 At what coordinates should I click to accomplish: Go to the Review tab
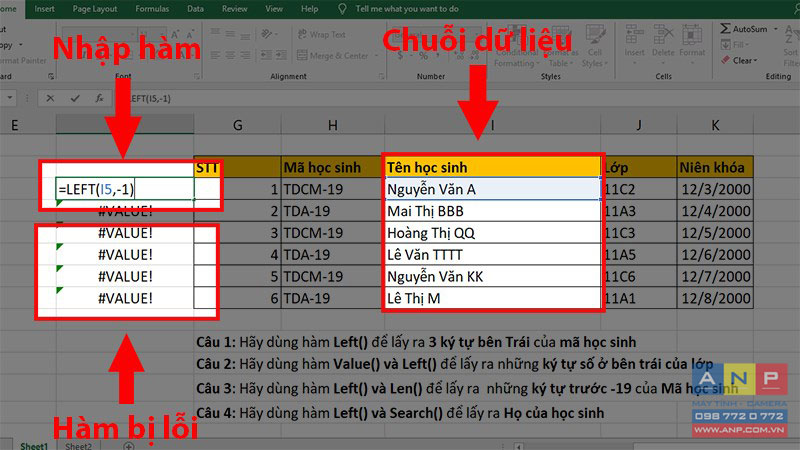tap(234, 9)
